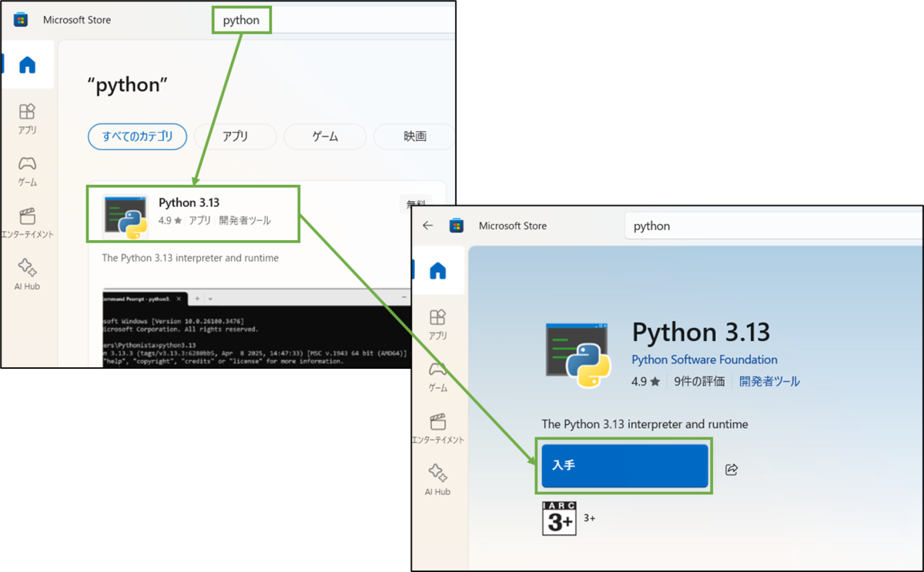Open エンターテイメント in the back window sidebar
The width and height of the screenshot is (924, 572).
(x=28, y=223)
